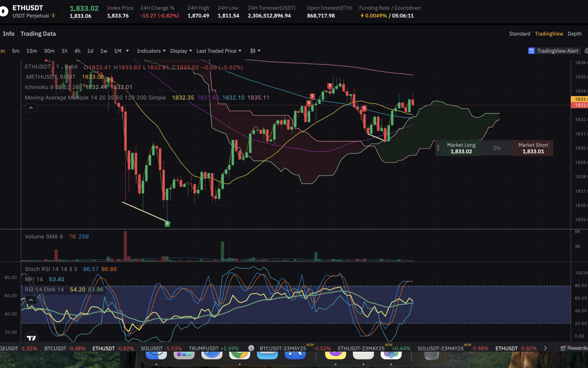Select the 5m timeframe
Image resolution: width=588 pixels, height=368 pixels.
16,51
